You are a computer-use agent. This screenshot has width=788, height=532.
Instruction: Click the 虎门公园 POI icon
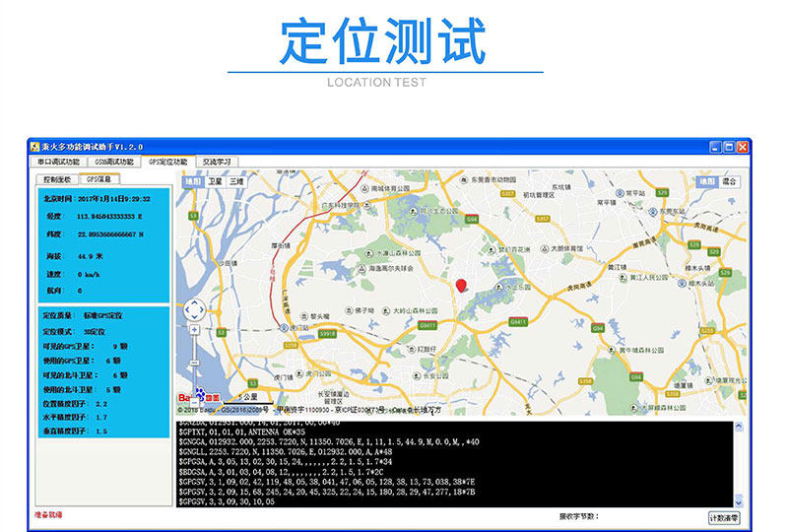coord(299,373)
